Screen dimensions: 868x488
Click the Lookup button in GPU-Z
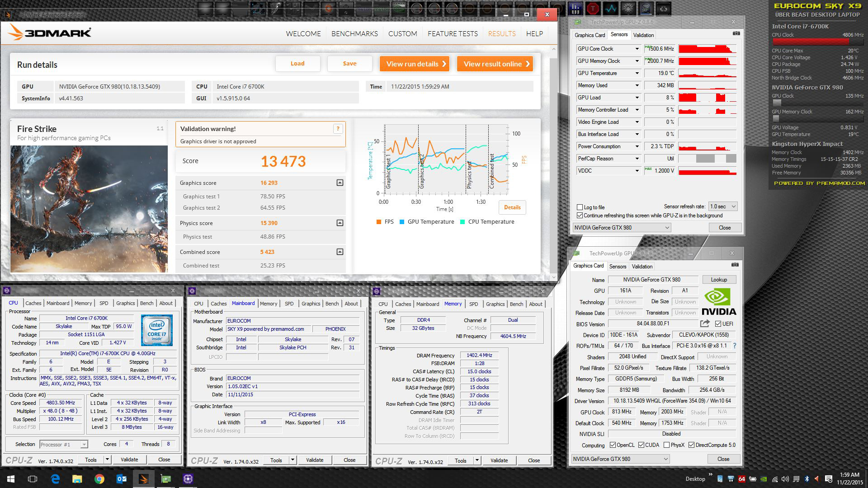click(719, 280)
